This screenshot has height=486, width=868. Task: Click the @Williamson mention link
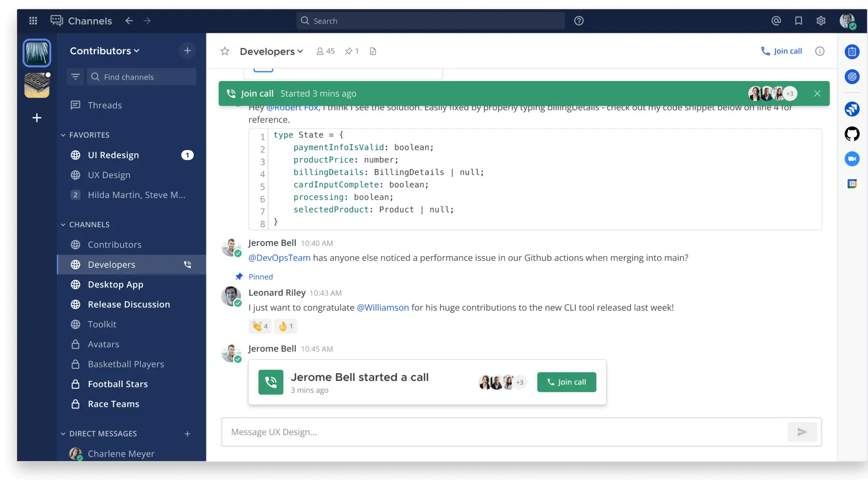coord(383,307)
